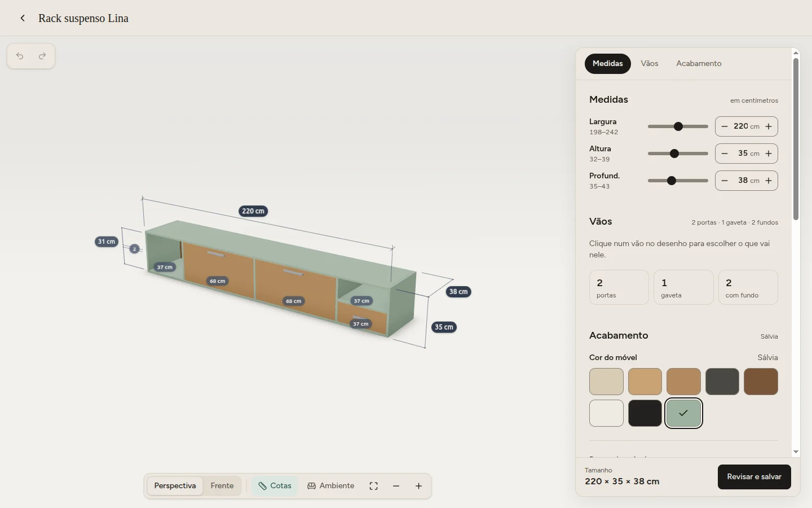Adjust the Largura slider handle

(x=678, y=126)
